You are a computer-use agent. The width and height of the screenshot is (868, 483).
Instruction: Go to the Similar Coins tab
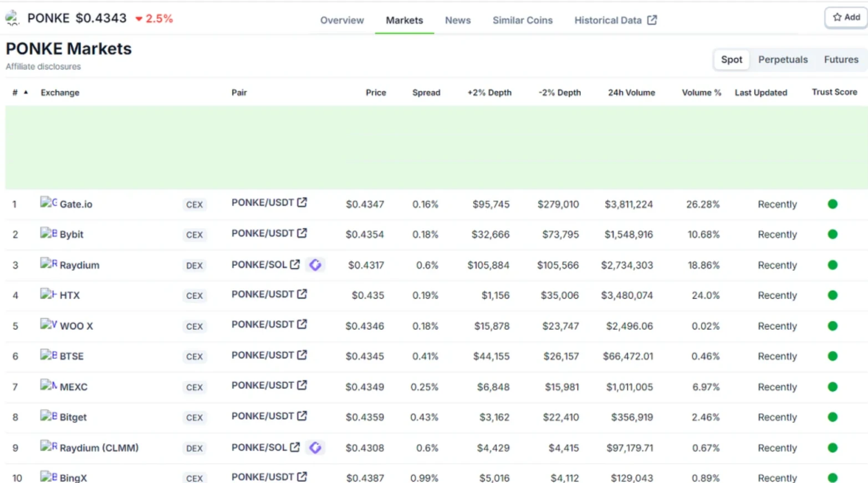tap(522, 20)
